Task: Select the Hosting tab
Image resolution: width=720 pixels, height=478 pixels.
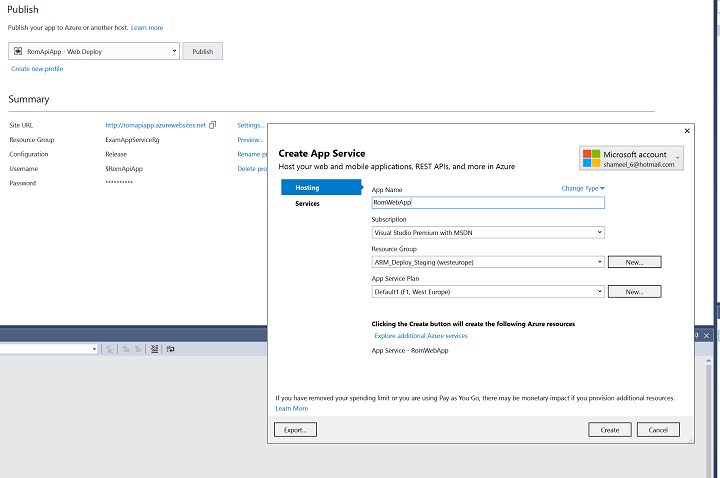Action: pos(321,187)
